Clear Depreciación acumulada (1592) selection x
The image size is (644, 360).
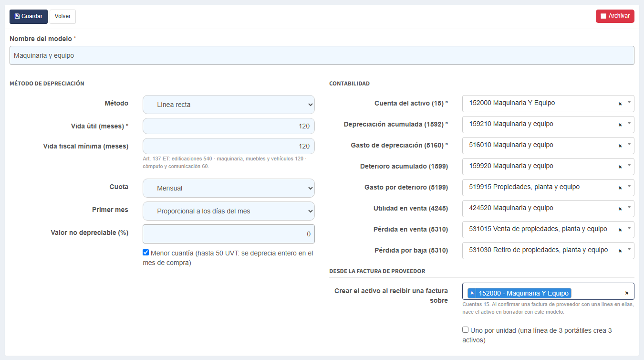(x=620, y=125)
